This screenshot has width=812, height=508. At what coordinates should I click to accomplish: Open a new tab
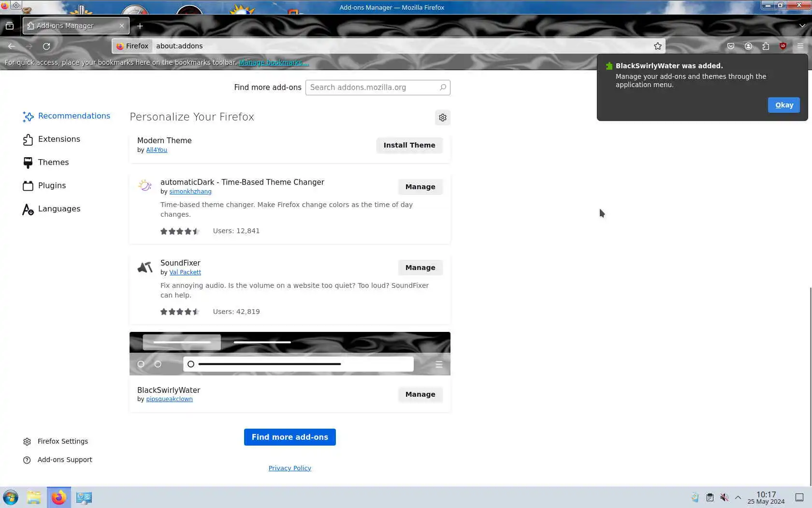click(x=140, y=26)
